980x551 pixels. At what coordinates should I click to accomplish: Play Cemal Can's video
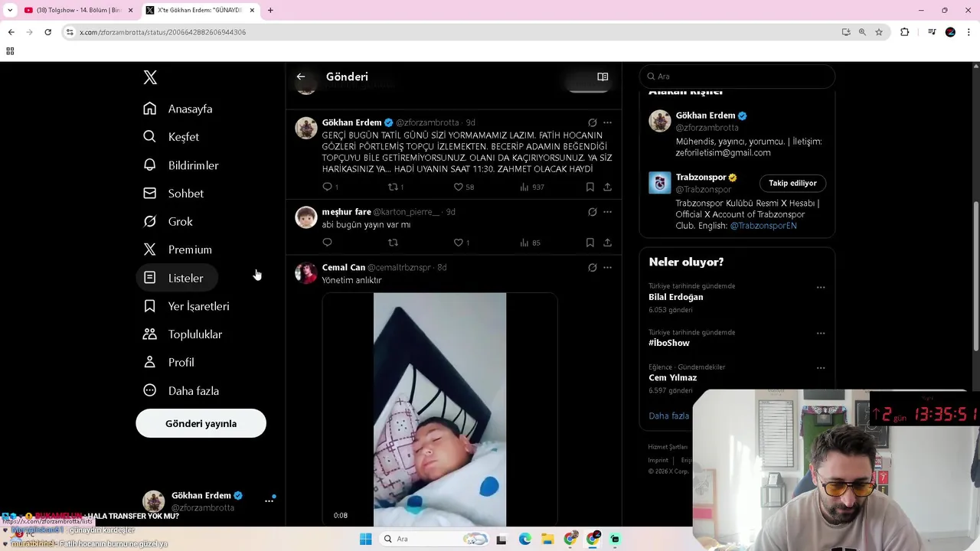(x=439, y=409)
